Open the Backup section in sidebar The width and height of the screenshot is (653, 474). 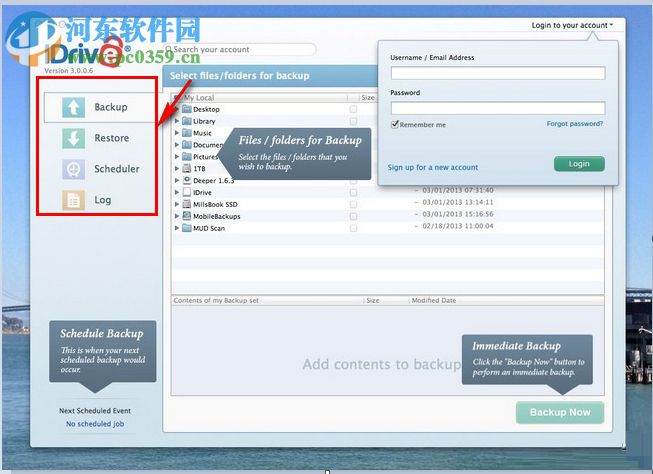point(100,107)
